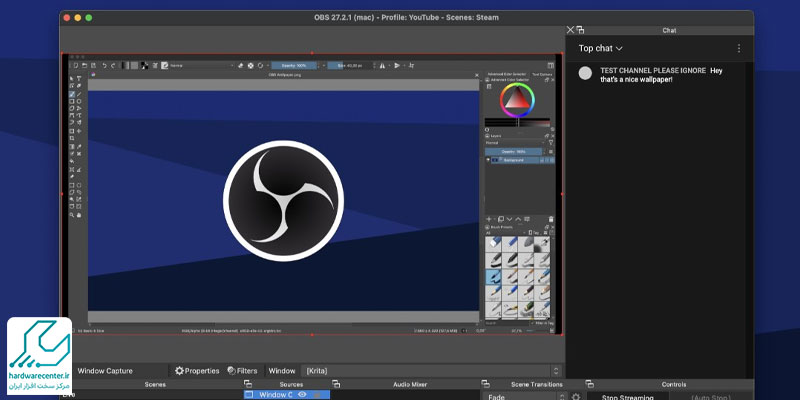This screenshot has width=800, height=400.
Task: Select the Pan hand tool in Krita's toolbox
Action: pos(79,215)
